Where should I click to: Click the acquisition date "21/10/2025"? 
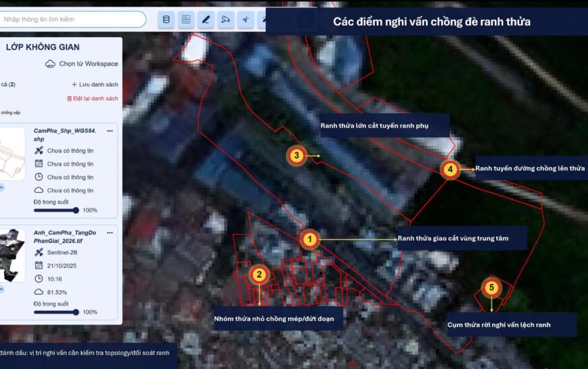click(x=62, y=266)
